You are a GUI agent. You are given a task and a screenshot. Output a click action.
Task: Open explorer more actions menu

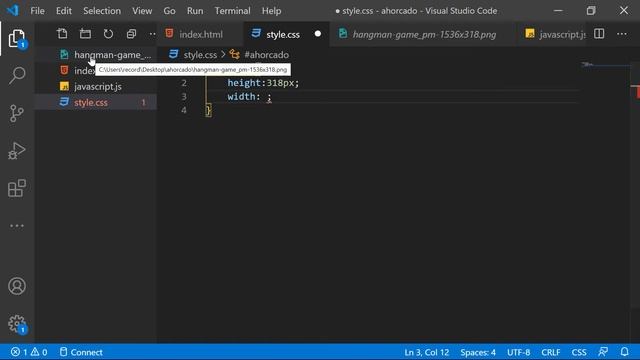click(x=152, y=34)
